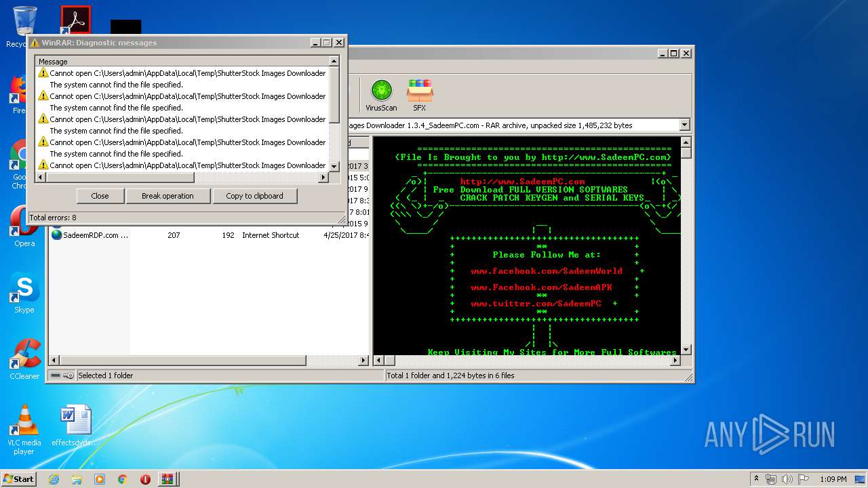
Task: Click the comment pane vertical scrollbar down arrow
Action: [x=686, y=350]
